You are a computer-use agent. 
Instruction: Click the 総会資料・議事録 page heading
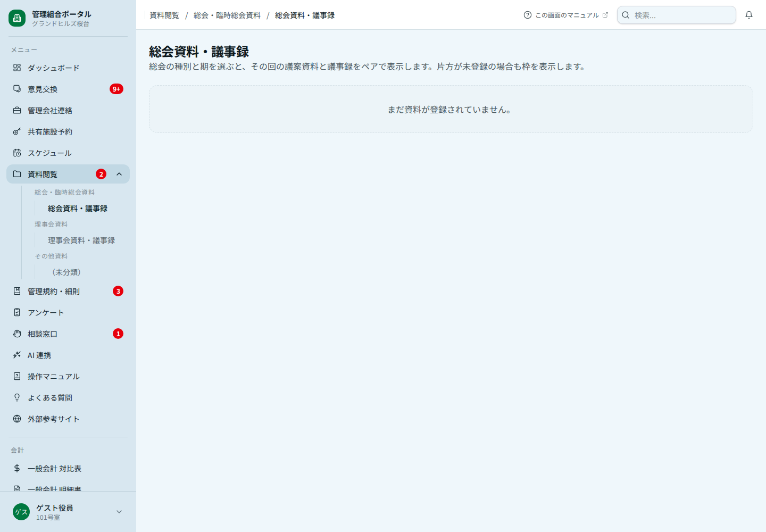199,52
